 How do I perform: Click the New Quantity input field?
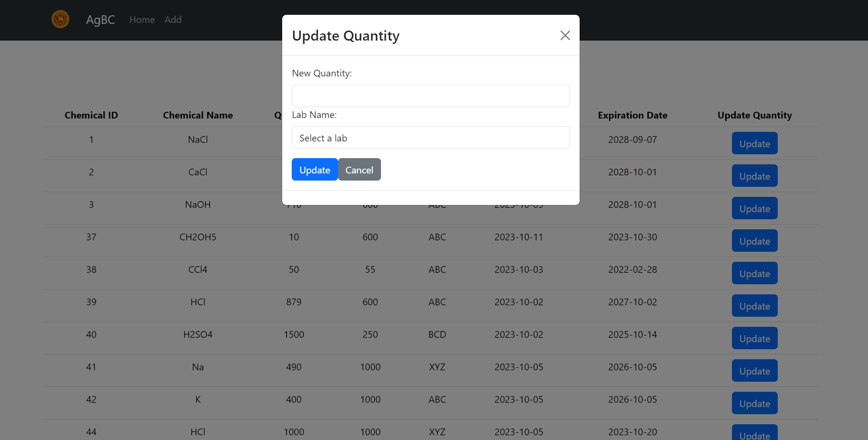click(430, 96)
